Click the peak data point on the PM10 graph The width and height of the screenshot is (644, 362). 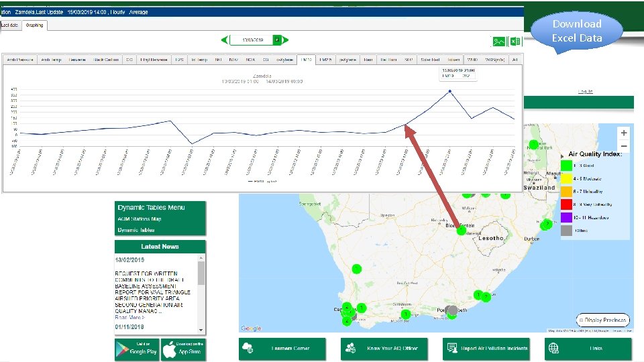tap(450, 91)
